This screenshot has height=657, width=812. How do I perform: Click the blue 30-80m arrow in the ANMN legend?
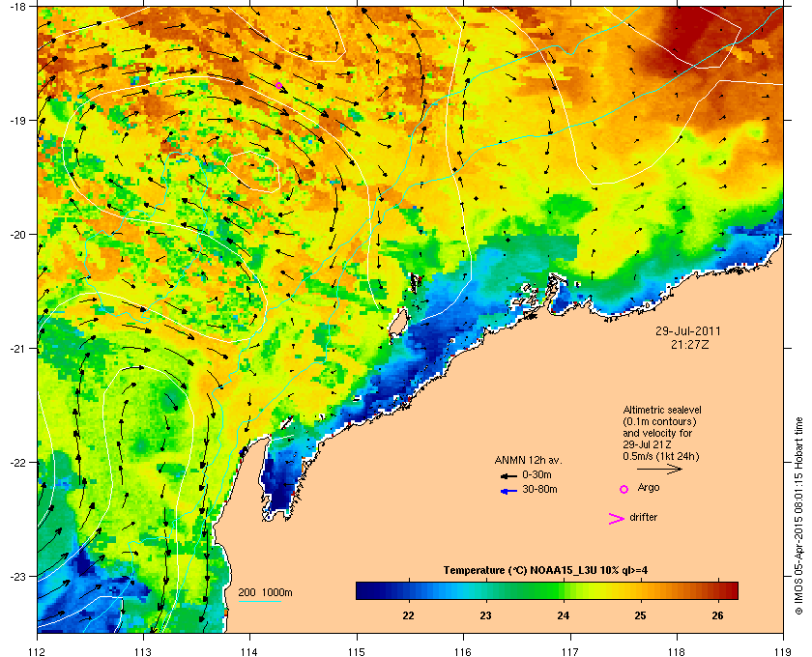coord(508,491)
